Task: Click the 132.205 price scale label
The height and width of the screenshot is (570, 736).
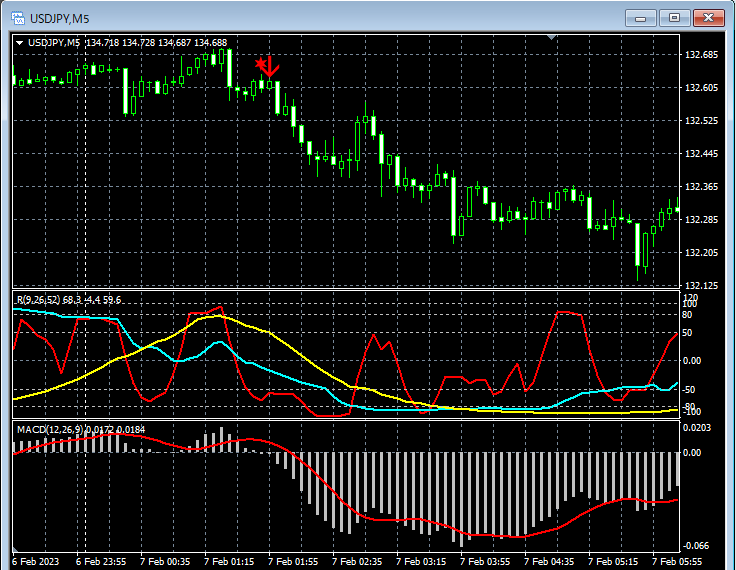Action: coord(701,253)
